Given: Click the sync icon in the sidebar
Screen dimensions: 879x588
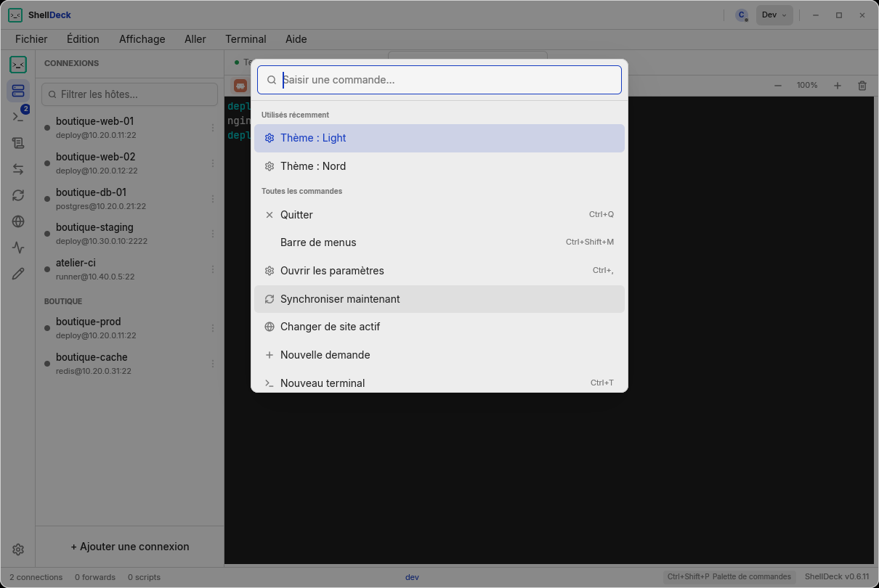Looking at the screenshot, I should [x=18, y=195].
